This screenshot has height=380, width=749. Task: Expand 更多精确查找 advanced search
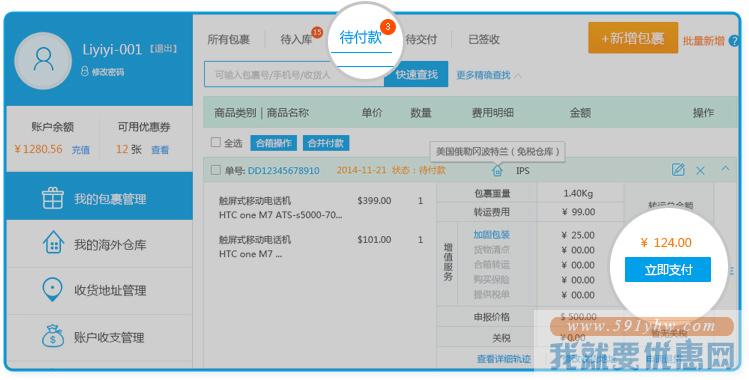coord(488,75)
